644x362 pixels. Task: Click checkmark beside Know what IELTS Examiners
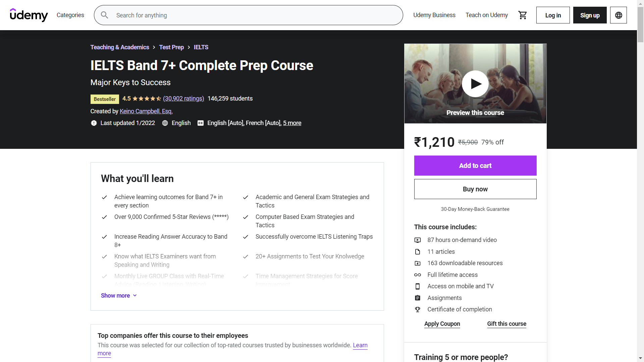point(104,256)
